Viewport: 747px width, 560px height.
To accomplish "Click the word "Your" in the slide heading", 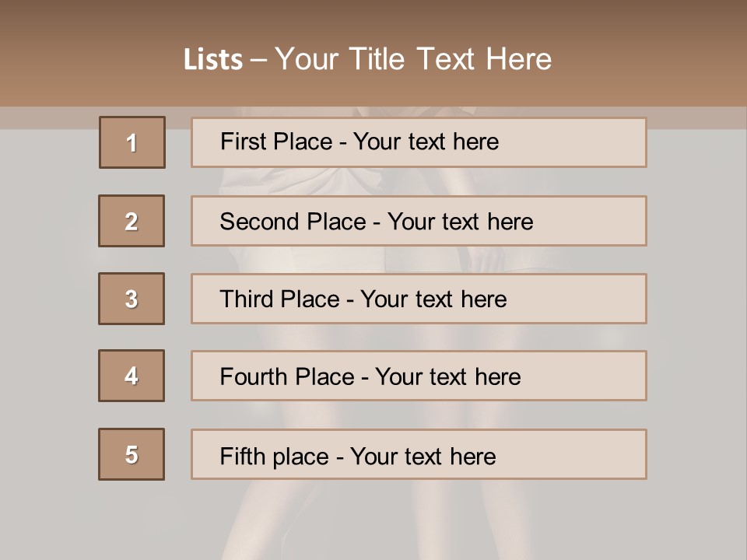I will click(x=307, y=59).
